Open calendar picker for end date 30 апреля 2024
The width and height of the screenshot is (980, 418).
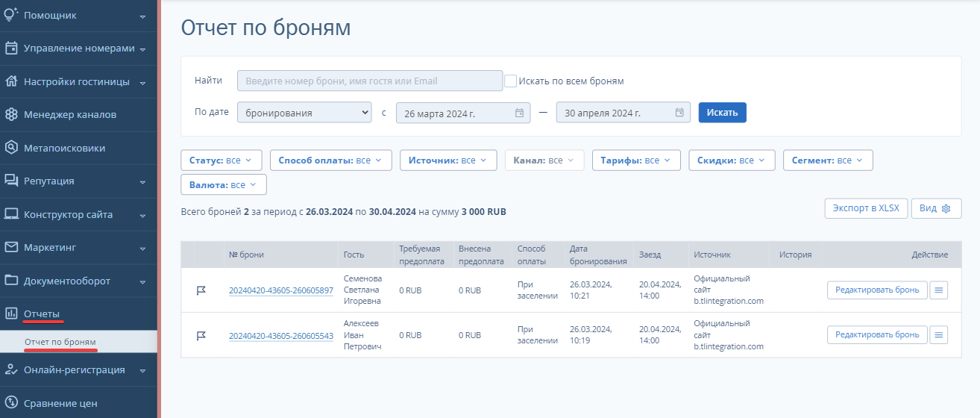click(x=679, y=113)
